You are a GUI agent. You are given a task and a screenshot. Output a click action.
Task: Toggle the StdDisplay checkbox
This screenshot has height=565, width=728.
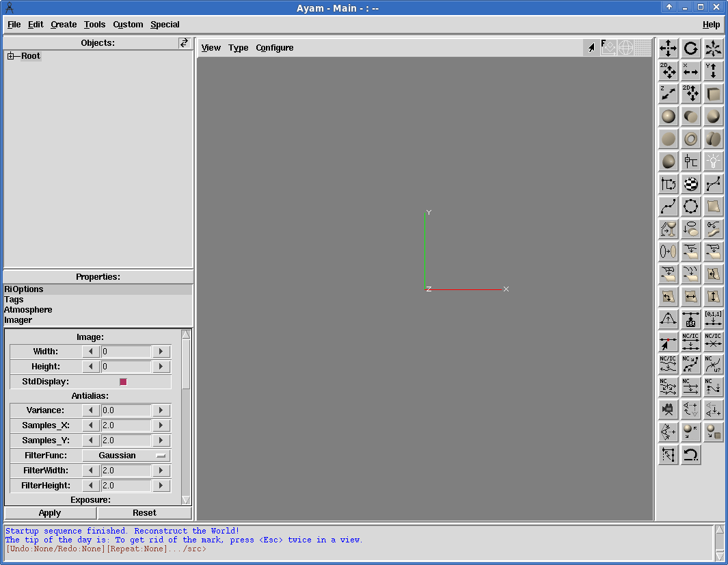point(123,382)
